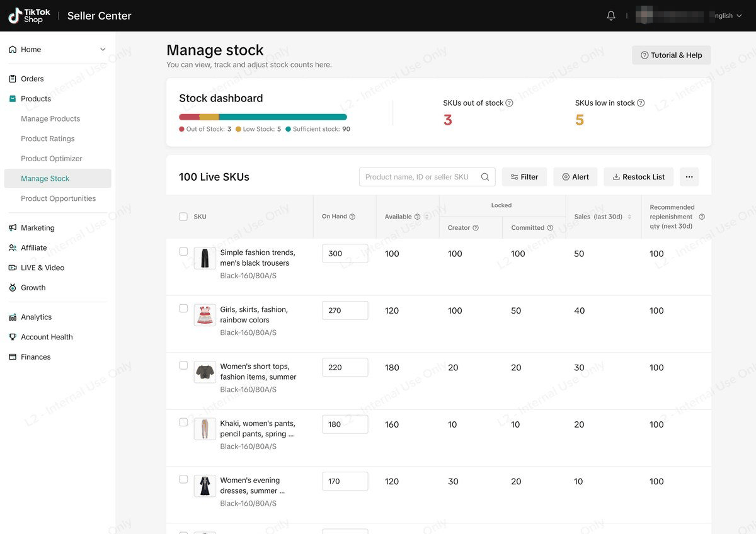Viewport: 756px width, 534px height.
Task: Click the Products bag icon
Action: pos(13,99)
